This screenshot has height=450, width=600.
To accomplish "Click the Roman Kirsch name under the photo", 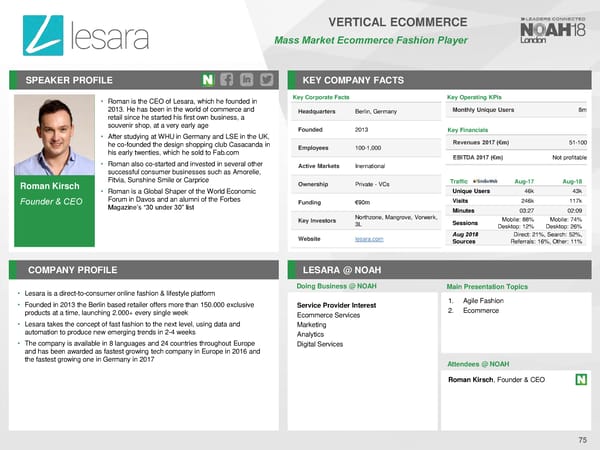I will click(x=43, y=185).
